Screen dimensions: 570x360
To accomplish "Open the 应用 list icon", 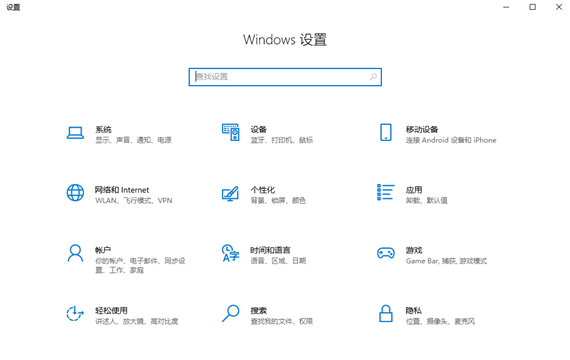I will [386, 192].
